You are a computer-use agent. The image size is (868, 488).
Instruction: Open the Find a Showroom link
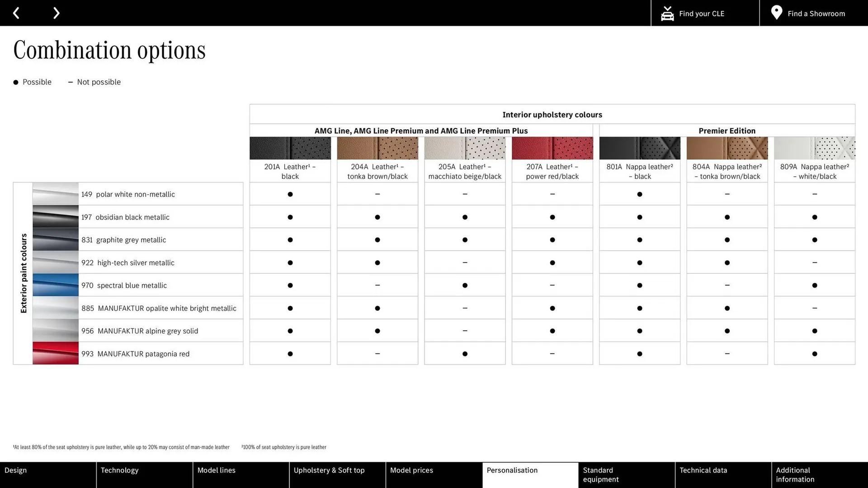[x=816, y=14]
